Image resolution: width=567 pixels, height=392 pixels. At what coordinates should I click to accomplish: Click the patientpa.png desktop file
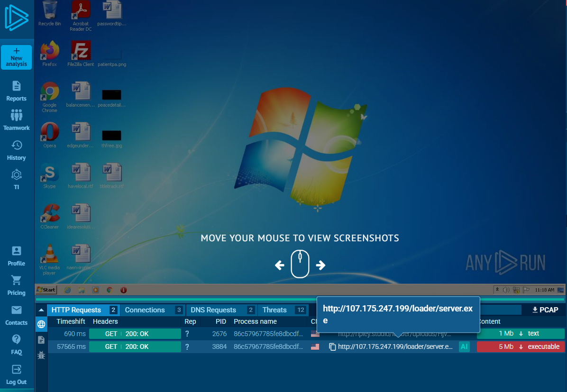click(x=112, y=58)
